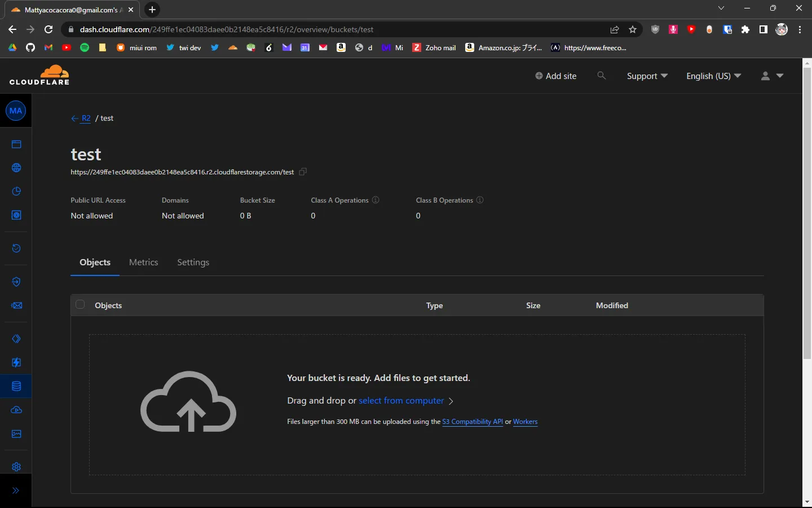
Task: Click the Modified column header
Action: 612,305
